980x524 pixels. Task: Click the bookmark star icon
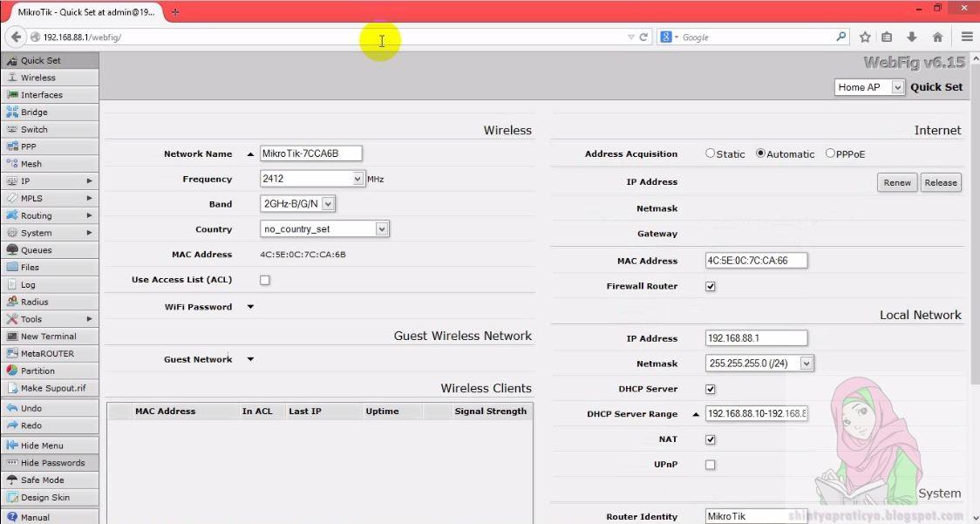pyautogui.click(x=865, y=37)
